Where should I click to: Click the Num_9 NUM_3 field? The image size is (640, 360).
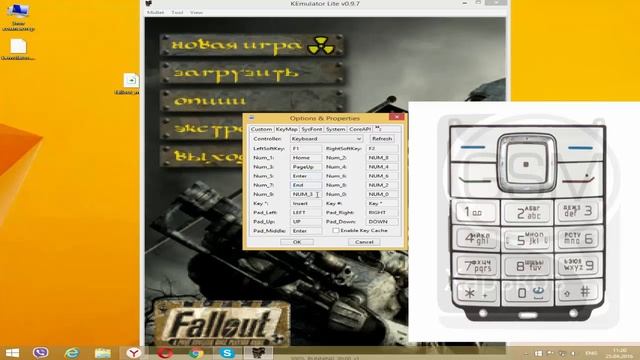click(306, 194)
